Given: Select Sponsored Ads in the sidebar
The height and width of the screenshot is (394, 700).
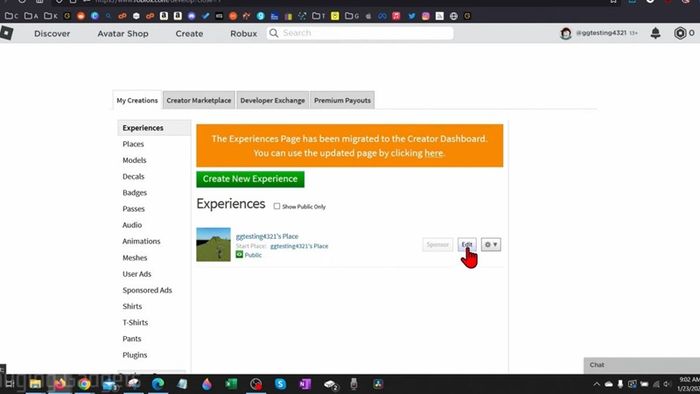Looking at the screenshot, I should (147, 290).
